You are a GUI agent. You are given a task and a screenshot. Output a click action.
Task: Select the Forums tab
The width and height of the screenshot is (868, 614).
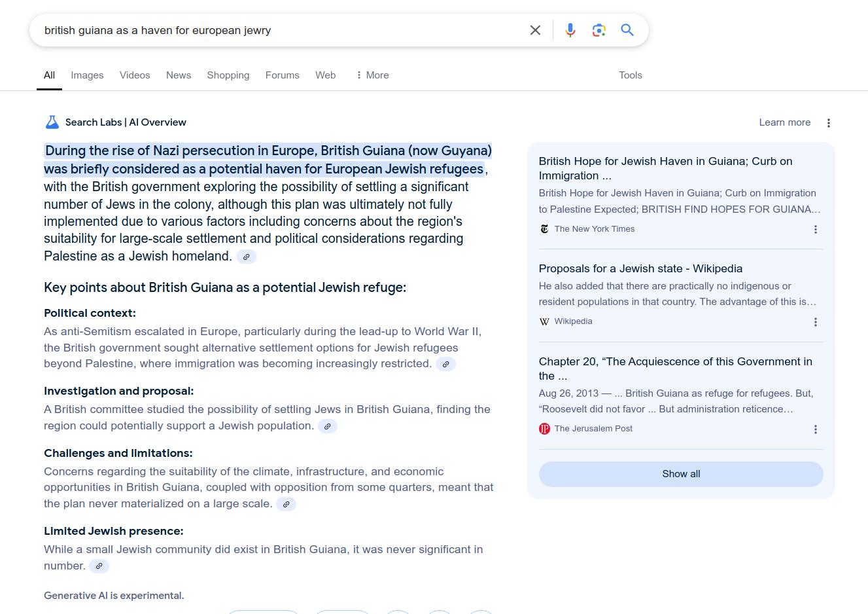coord(282,75)
